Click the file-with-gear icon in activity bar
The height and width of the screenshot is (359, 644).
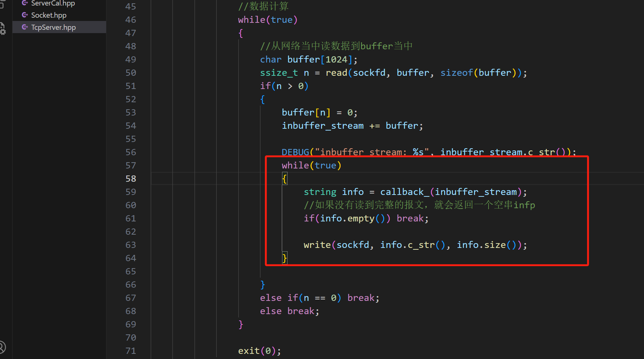pyautogui.click(x=2, y=29)
